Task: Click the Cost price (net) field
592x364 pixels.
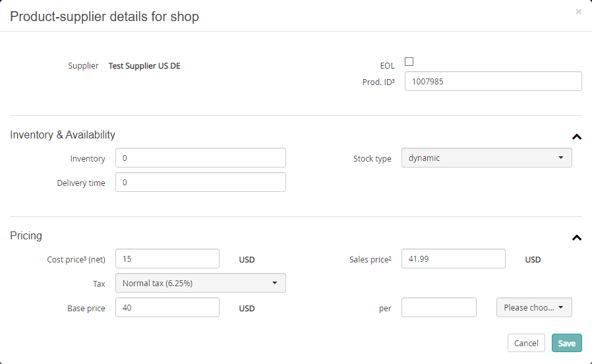Action: tap(167, 258)
